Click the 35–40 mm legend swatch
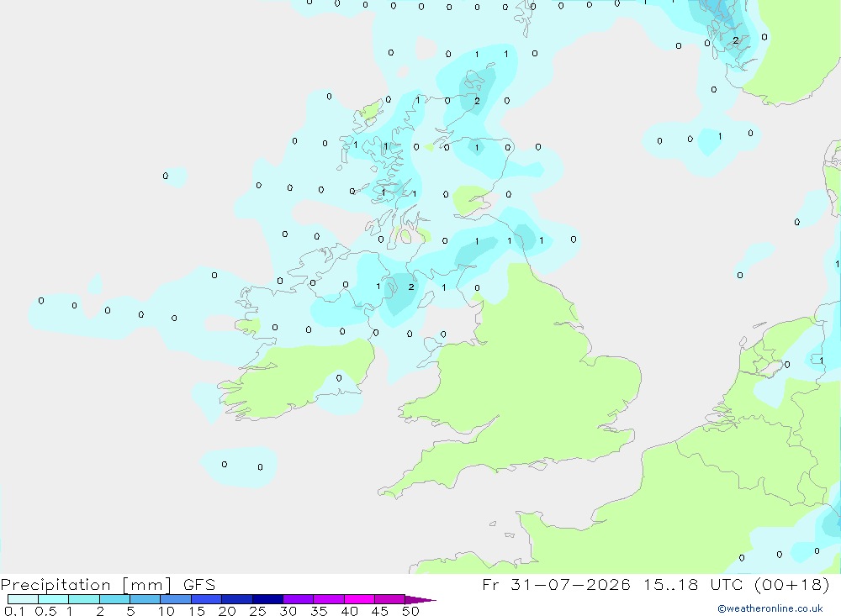This screenshot has width=841, height=616. (328, 599)
